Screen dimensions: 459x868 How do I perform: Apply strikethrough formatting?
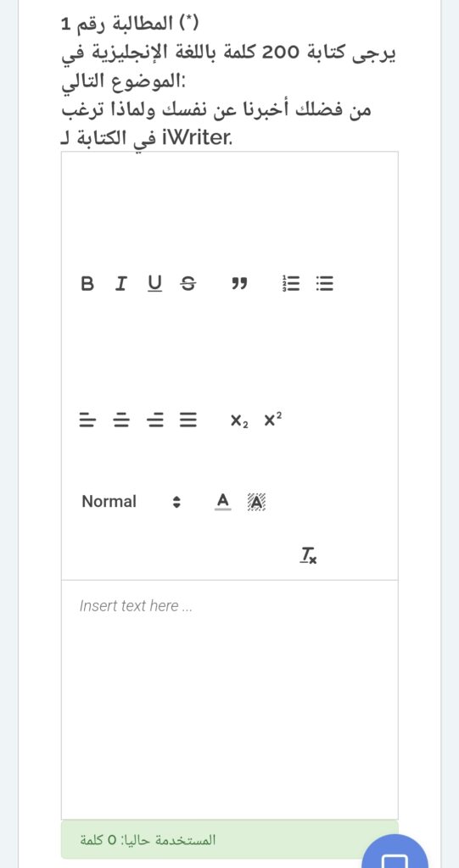(188, 285)
